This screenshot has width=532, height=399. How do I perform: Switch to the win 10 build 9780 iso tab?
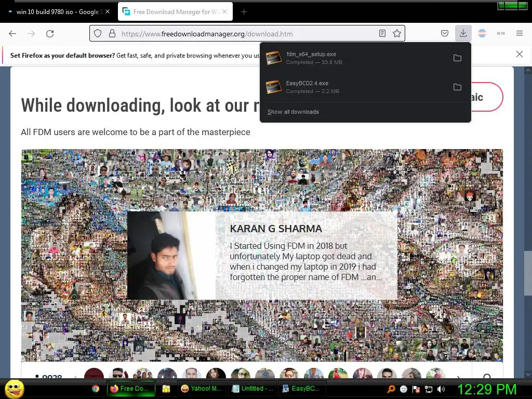pos(58,12)
